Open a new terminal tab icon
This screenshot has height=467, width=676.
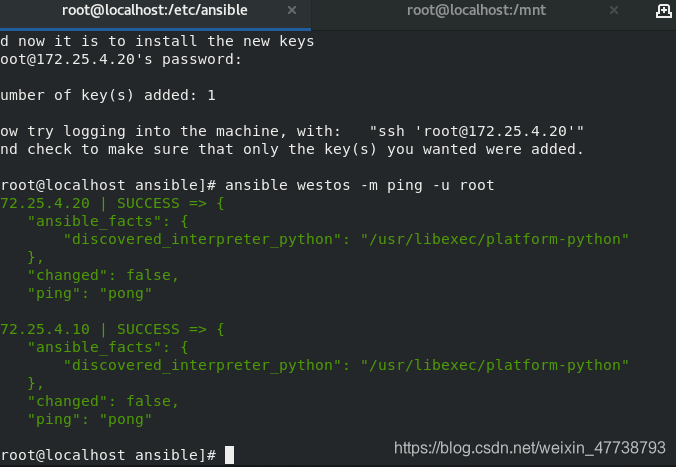point(663,11)
